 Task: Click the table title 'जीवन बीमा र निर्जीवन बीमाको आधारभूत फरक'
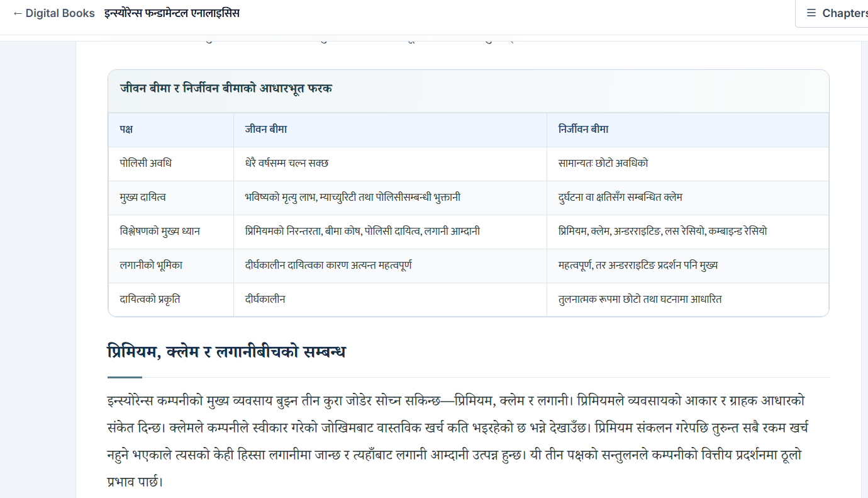(x=226, y=89)
